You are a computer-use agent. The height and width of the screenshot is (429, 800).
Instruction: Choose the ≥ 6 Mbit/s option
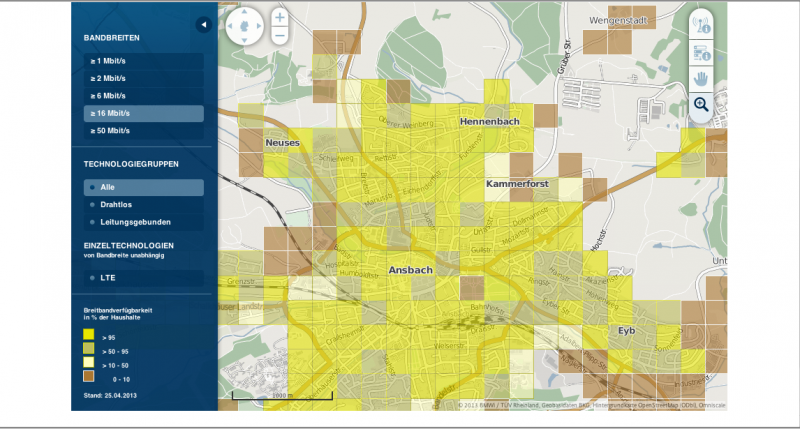[143, 96]
